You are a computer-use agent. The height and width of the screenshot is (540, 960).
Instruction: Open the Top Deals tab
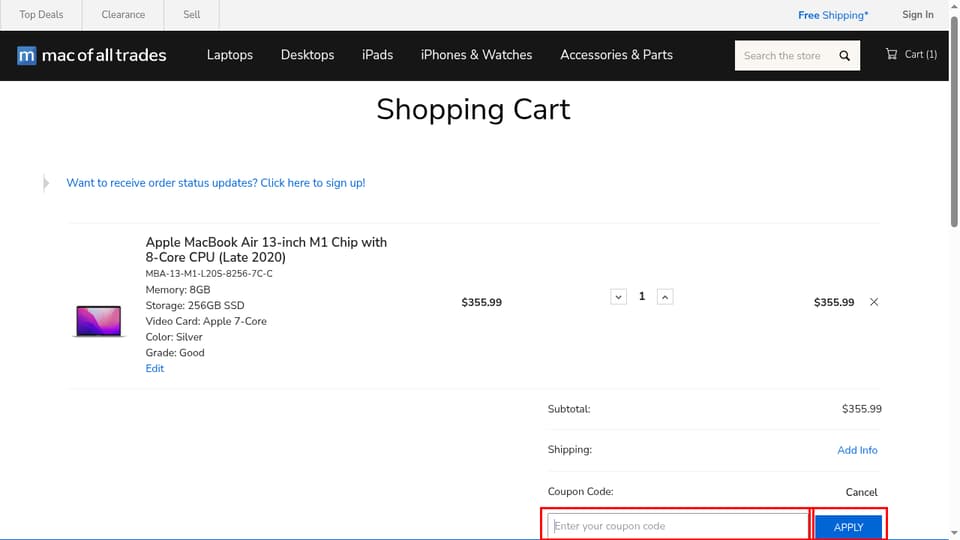tap(41, 15)
